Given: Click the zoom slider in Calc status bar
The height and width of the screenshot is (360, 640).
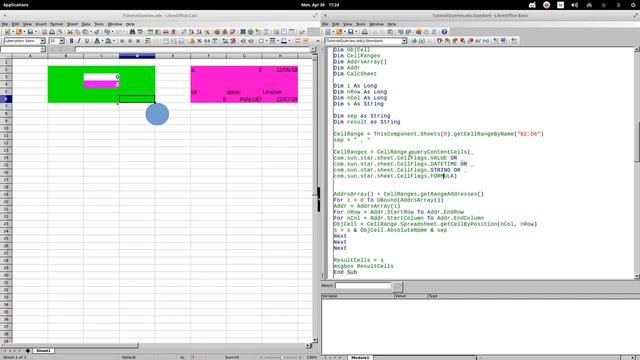Looking at the screenshot, I should (281, 358).
